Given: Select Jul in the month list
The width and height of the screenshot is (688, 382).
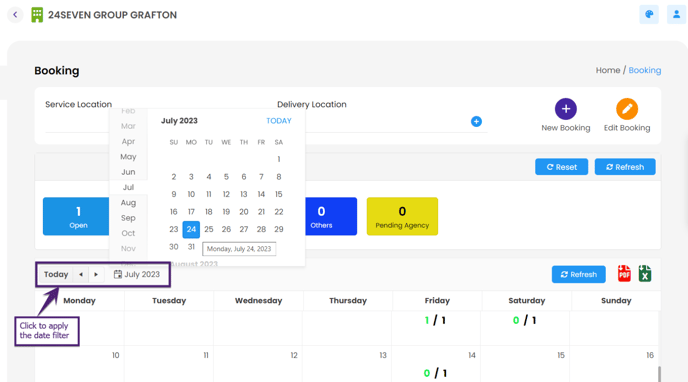Looking at the screenshot, I should 128,187.
